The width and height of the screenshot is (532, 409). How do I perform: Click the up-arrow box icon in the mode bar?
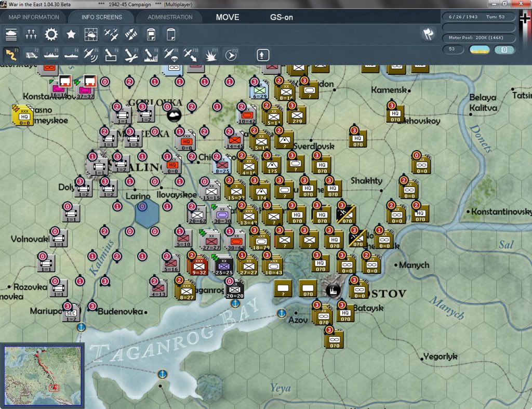(263, 55)
